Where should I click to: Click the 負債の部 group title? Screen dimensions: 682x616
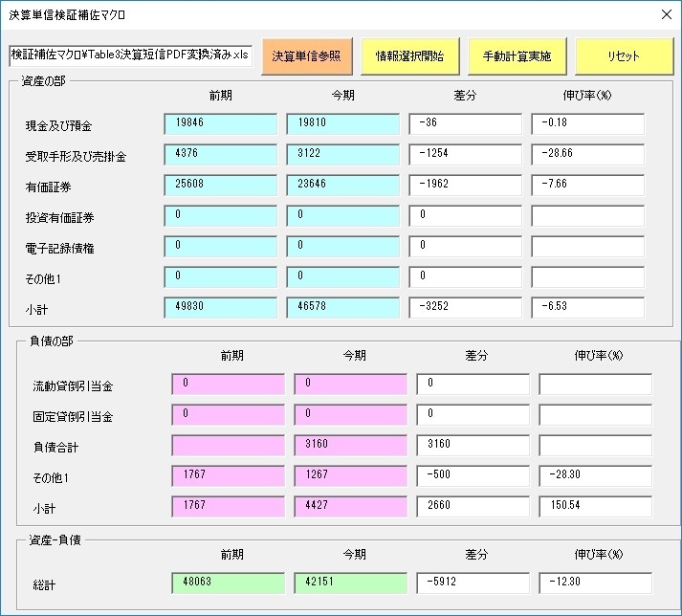point(52,341)
